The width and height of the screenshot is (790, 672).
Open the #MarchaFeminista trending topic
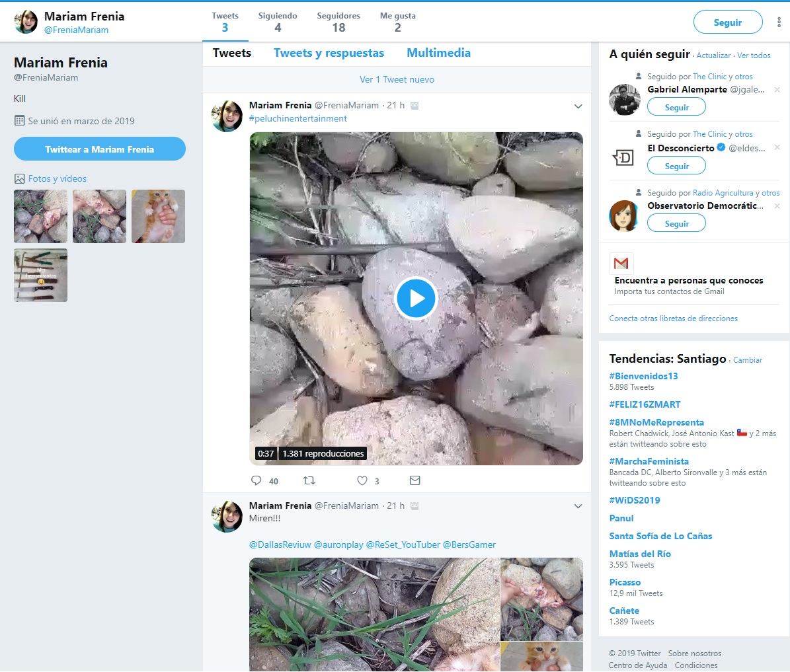click(649, 461)
